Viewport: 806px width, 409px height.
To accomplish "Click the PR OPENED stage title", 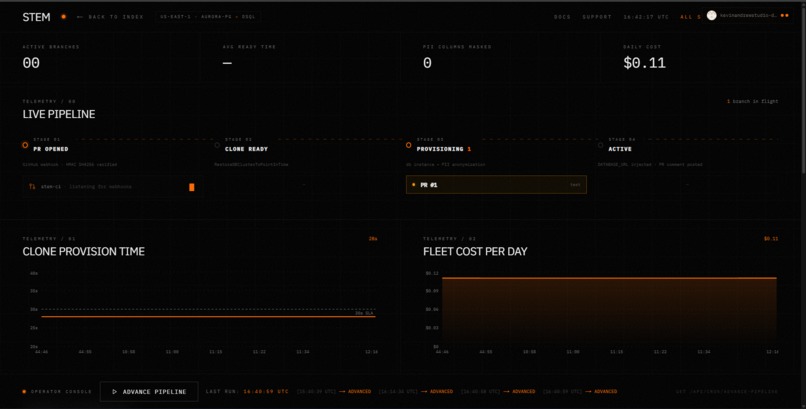I will click(x=50, y=149).
